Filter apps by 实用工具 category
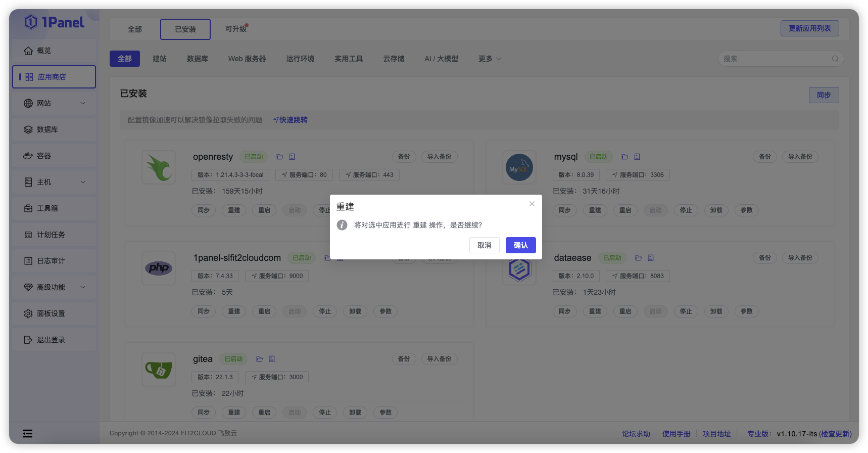The height and width of the screenshot is (453, 868). (349, 59)
